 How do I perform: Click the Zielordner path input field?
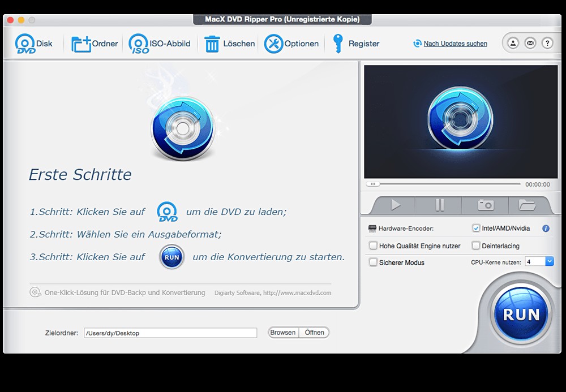pyautogui.click(x=170, y=333)
